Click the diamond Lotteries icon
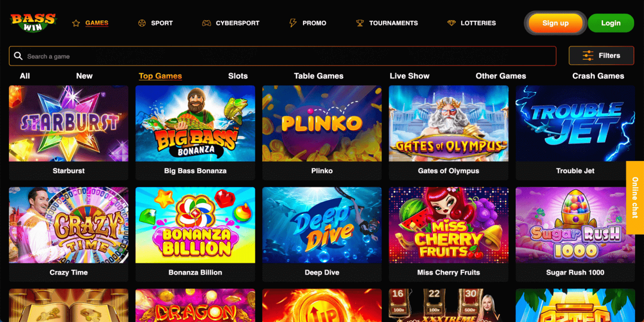The height and width of the screenshot is (322, 644). [451, 23]
